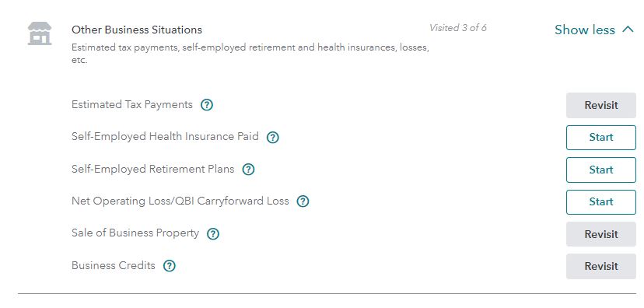Open help for Net Operating Loss/QBI Carryforward

[303, 201]
